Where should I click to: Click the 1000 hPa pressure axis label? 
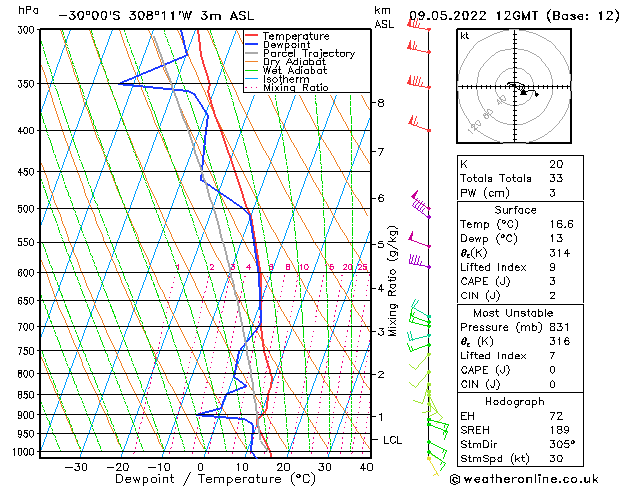click(26, 452)
